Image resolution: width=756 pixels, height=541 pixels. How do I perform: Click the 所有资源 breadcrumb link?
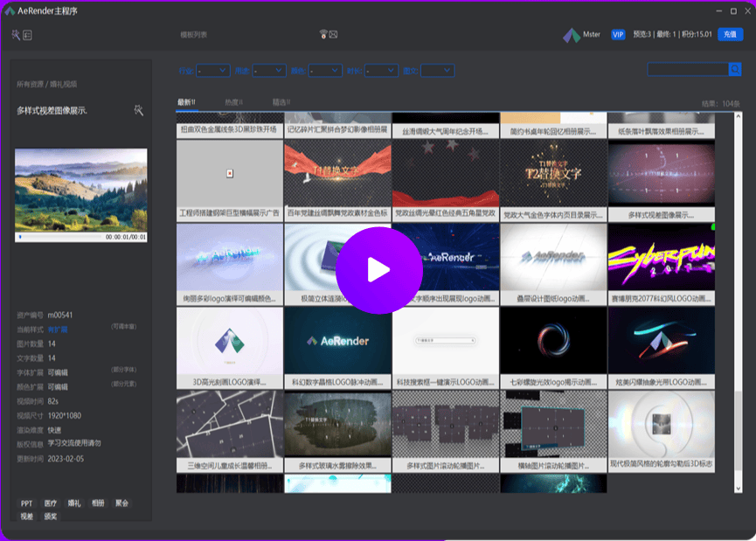(x=30, y=84)
